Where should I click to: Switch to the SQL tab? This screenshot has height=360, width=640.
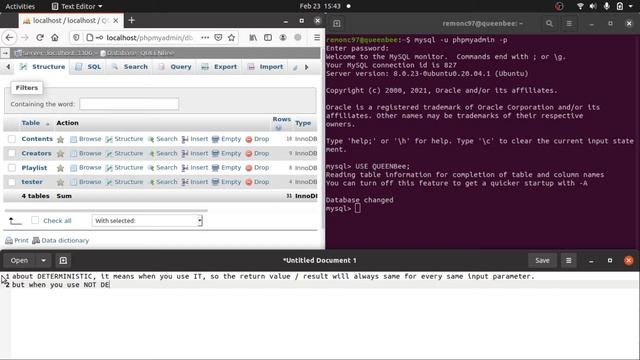tap(89, 67)
